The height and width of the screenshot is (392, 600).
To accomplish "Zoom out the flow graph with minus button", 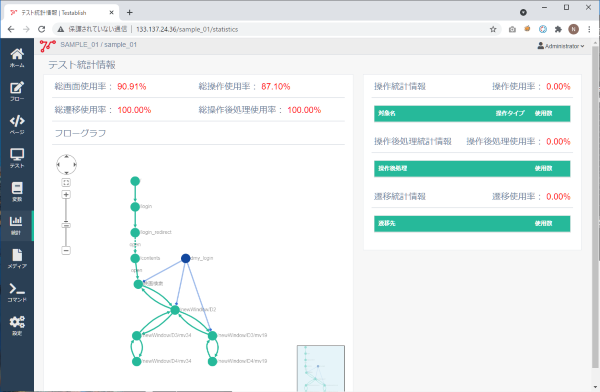I will (66, 250).
